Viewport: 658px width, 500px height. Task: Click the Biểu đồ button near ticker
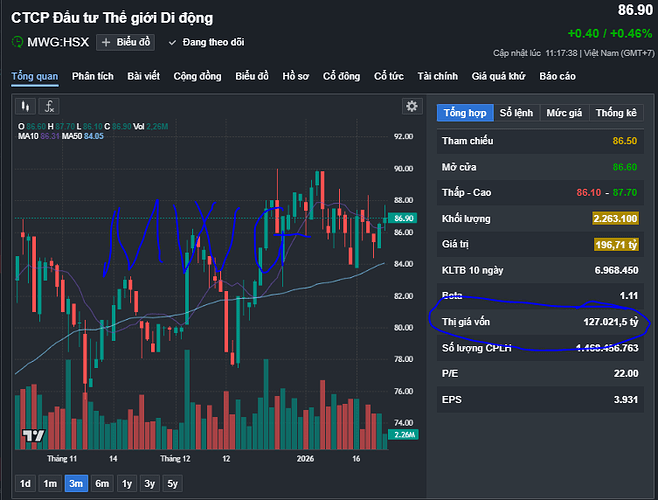click(125, 42)
